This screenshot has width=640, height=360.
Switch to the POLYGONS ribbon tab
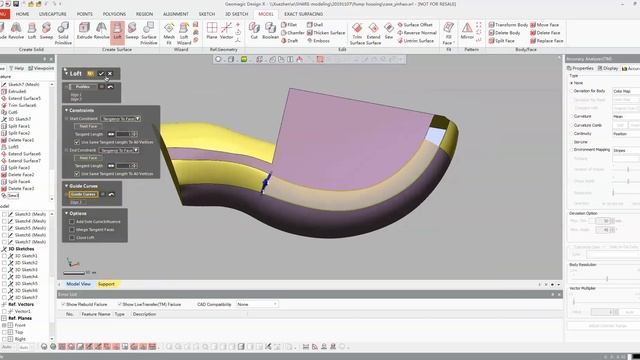pyautogui.click(x=114, y=14)
